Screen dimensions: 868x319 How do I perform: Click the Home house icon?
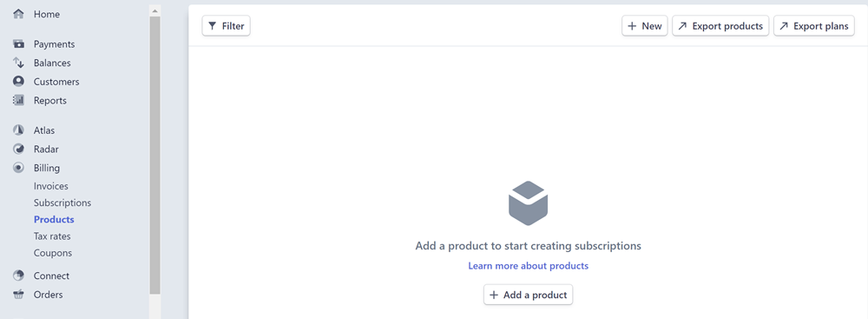click(19, 14)
